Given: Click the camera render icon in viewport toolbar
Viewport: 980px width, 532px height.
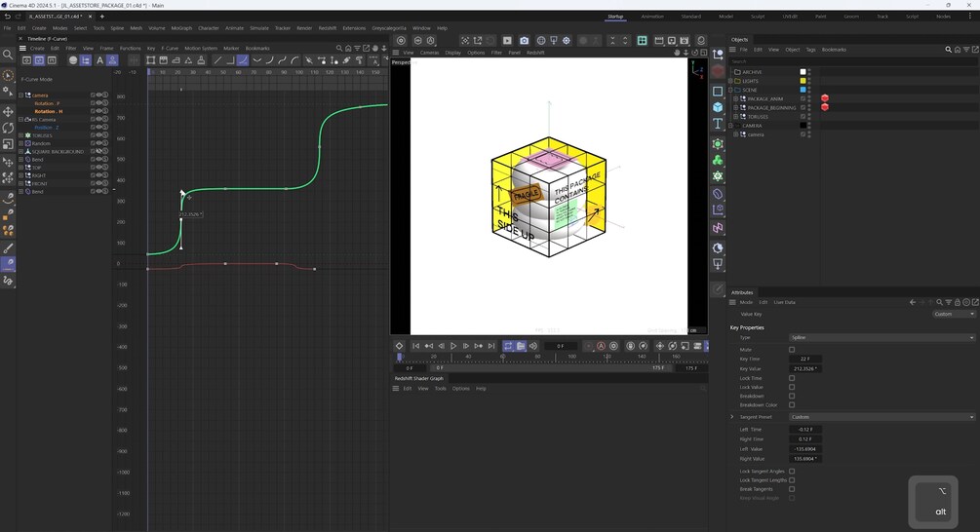Looking at the screenshot, I should pyautogui.click(x=524, y=41).
